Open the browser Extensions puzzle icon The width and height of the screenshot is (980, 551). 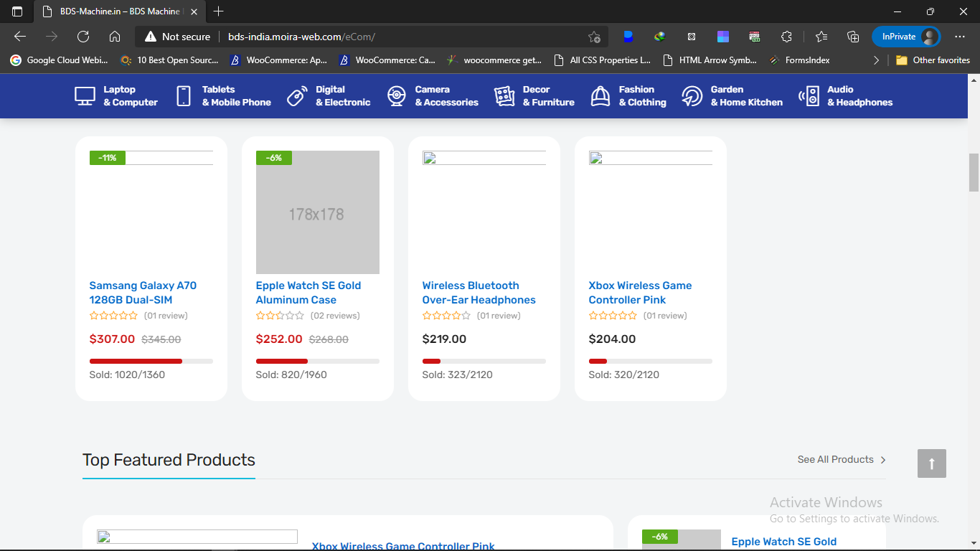pyautogui.click(x=786, y=37)
